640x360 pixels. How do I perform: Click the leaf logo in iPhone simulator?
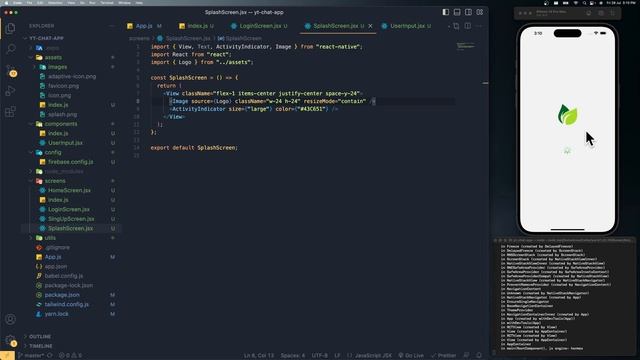coord(567,115)
